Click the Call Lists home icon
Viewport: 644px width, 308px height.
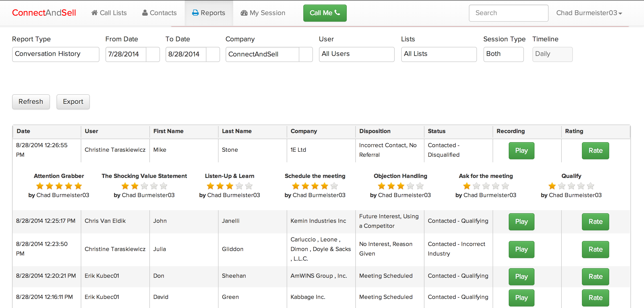[x=94, y=13]
